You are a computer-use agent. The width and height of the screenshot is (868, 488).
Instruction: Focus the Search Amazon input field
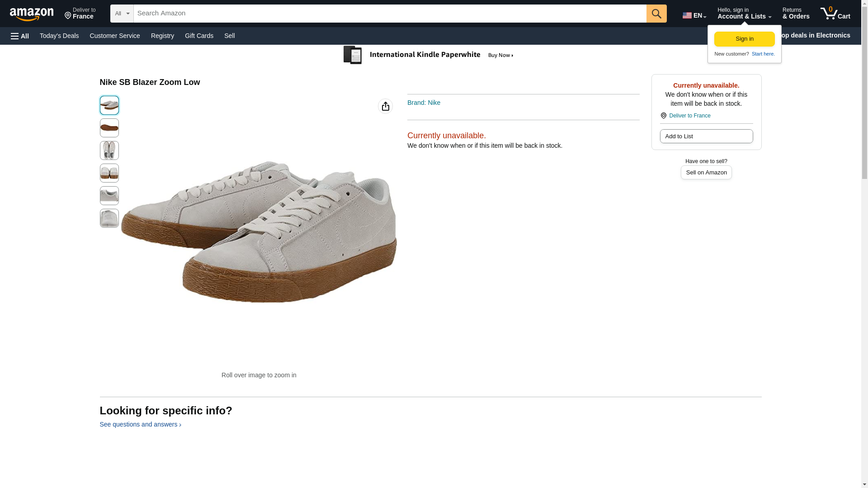(x=389, y=14)
